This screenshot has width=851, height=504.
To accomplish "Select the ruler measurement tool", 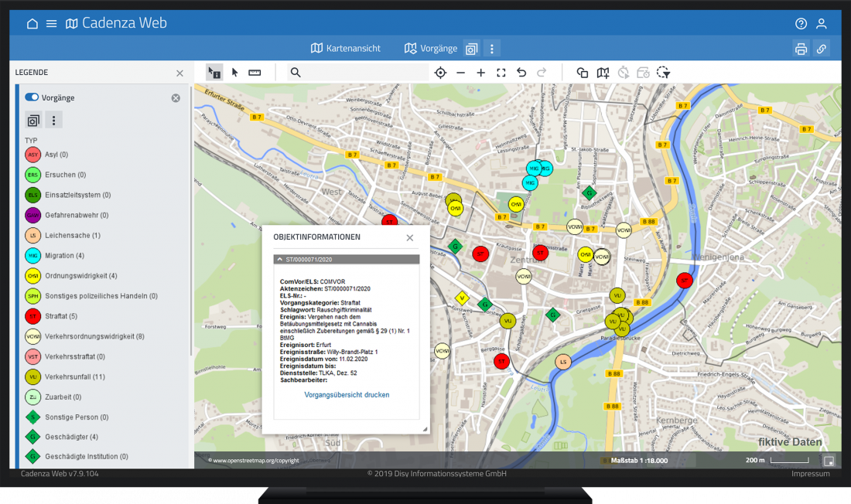I will coord(255,73).
